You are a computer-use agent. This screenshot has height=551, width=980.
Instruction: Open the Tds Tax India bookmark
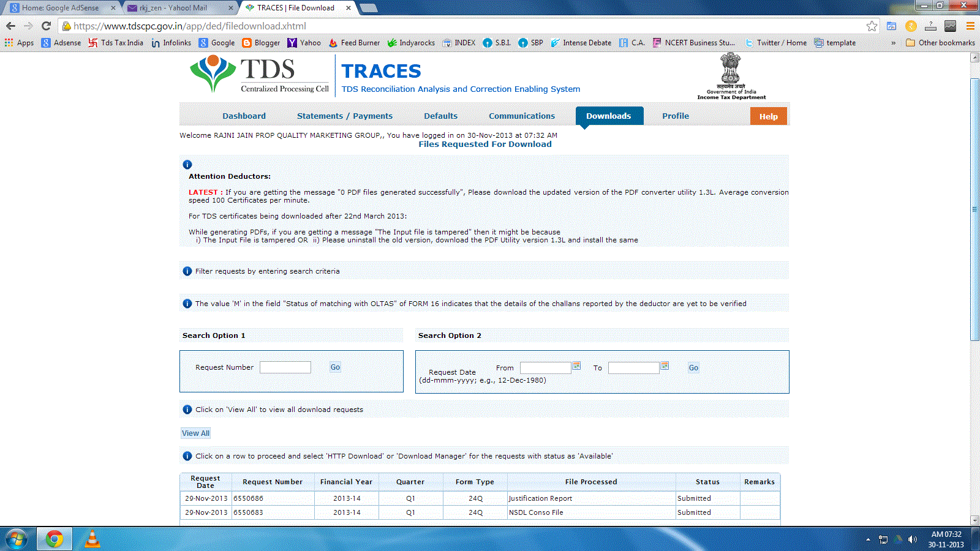click(x=116, y=43)
